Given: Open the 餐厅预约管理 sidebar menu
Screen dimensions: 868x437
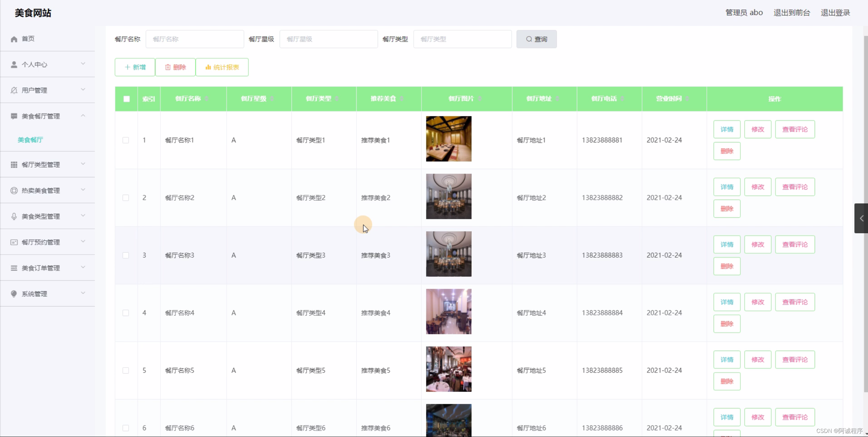Looking at the screenshot, I should pyautogui.click(x=41, y=242).
